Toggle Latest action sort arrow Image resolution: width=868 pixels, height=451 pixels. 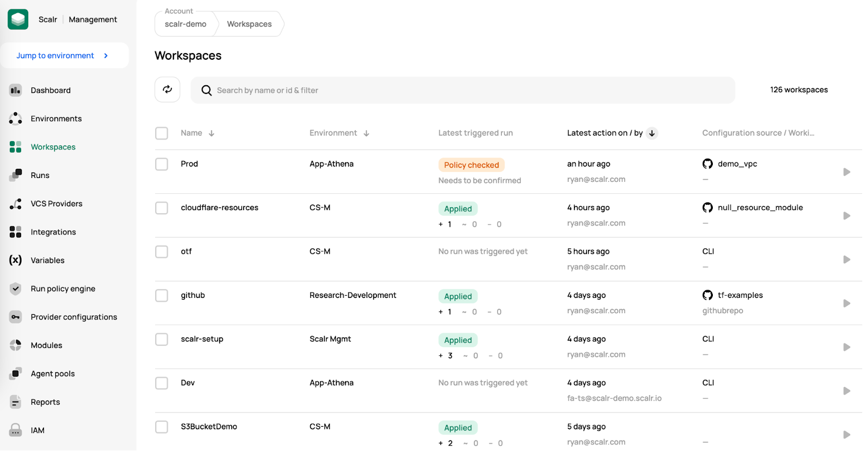652,133
